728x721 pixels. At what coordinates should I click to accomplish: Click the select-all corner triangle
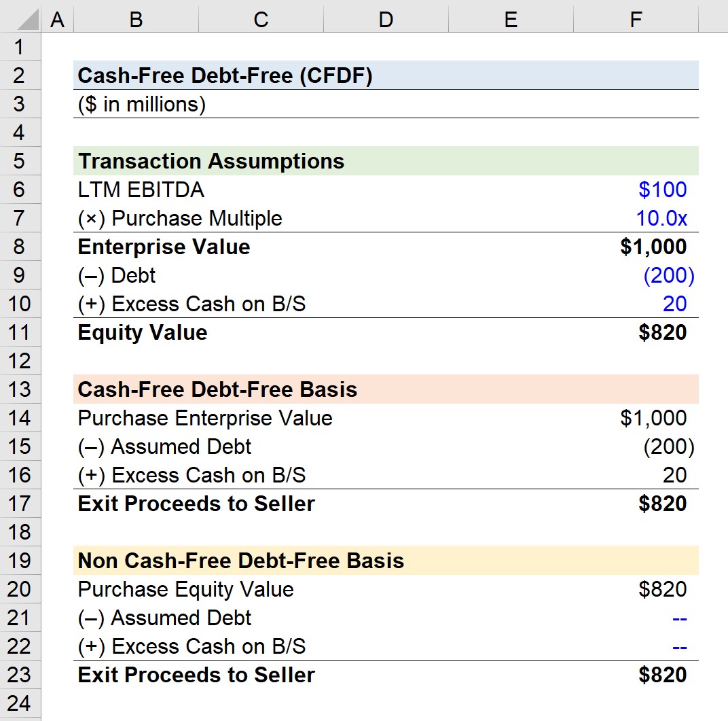click(20, 18)
